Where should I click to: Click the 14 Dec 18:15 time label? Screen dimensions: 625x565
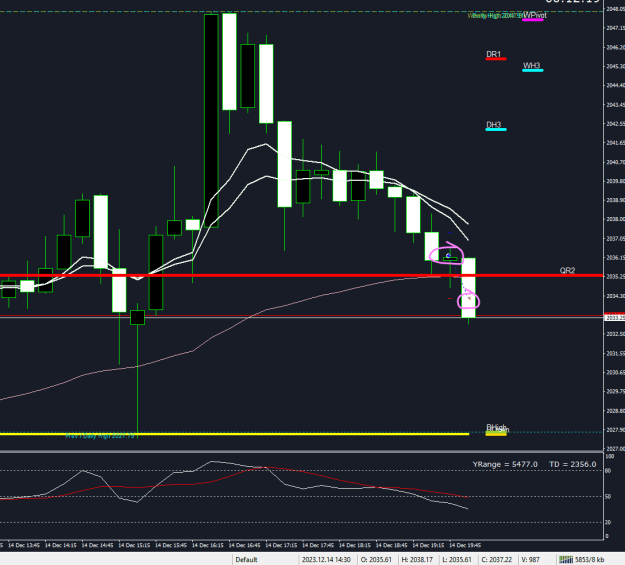click(x=355, y=545)
